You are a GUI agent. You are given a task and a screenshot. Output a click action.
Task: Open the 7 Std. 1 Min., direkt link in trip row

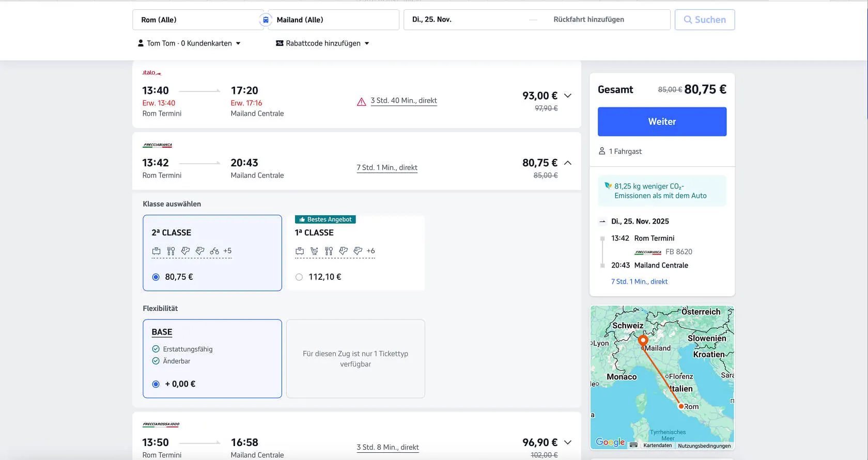pyautogui.click(x=387, y=168)
